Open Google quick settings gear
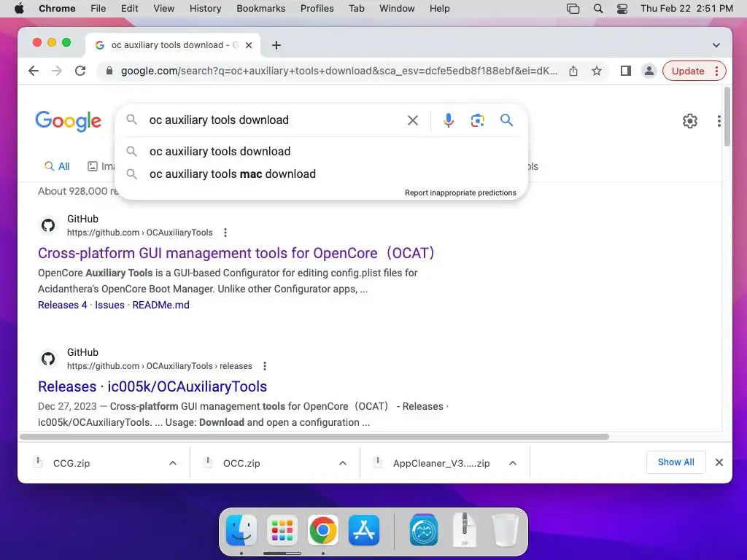The width and height of the screenshot is (747, 560). pos(689,121)
